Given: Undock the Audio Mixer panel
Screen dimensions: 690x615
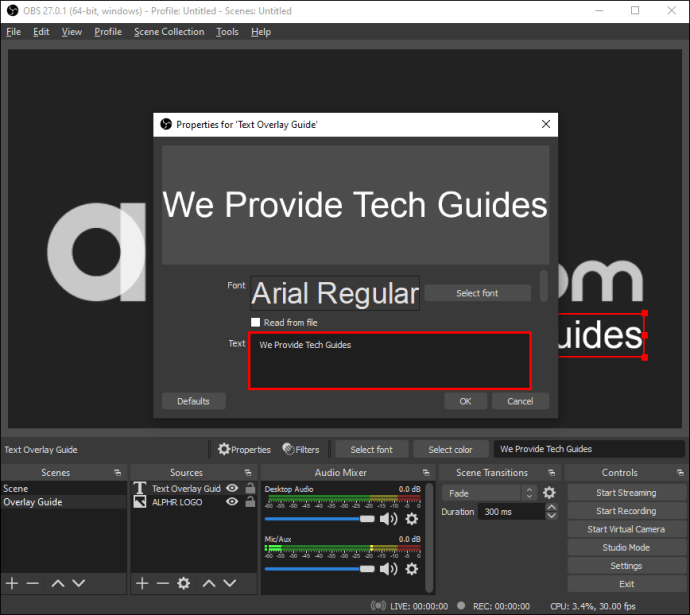Looking at the screenshot, I should pos(425,473).
